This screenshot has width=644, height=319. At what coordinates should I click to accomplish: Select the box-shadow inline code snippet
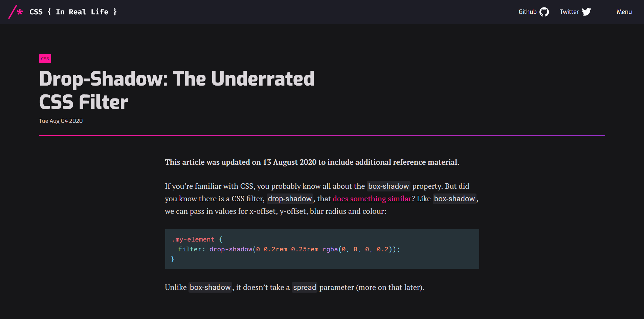(x=388, y=186)
